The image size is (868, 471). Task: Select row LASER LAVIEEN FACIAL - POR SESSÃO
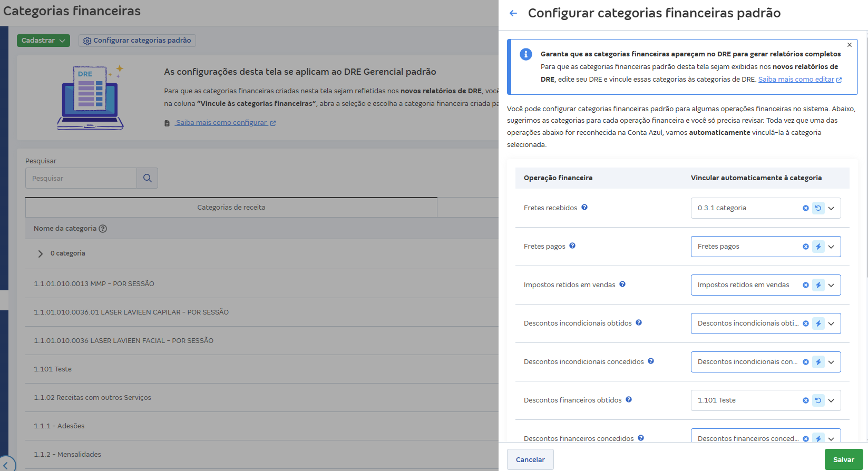(262, 340)
